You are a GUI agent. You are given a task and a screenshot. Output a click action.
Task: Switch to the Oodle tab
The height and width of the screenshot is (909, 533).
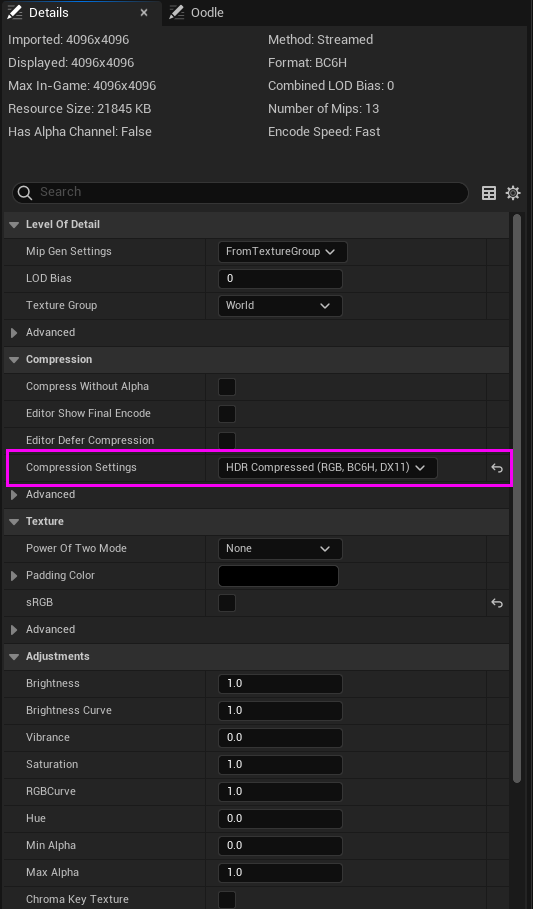pos(197,12)
